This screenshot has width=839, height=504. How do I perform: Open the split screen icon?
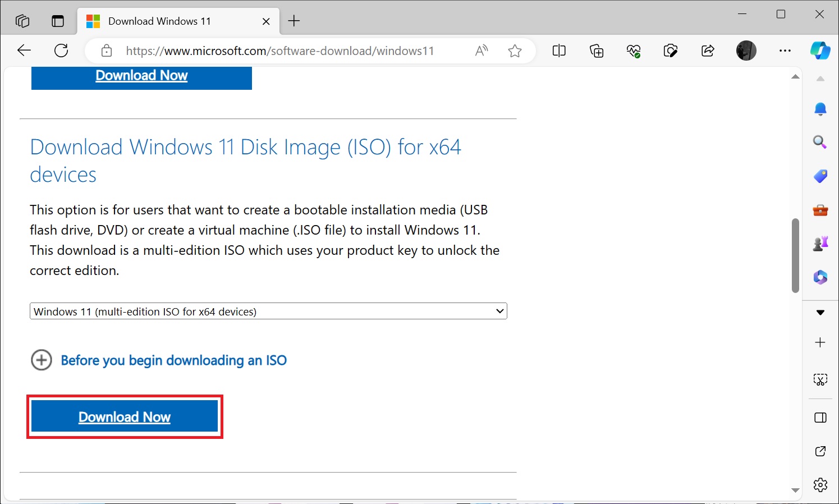(x=559, y=51)
